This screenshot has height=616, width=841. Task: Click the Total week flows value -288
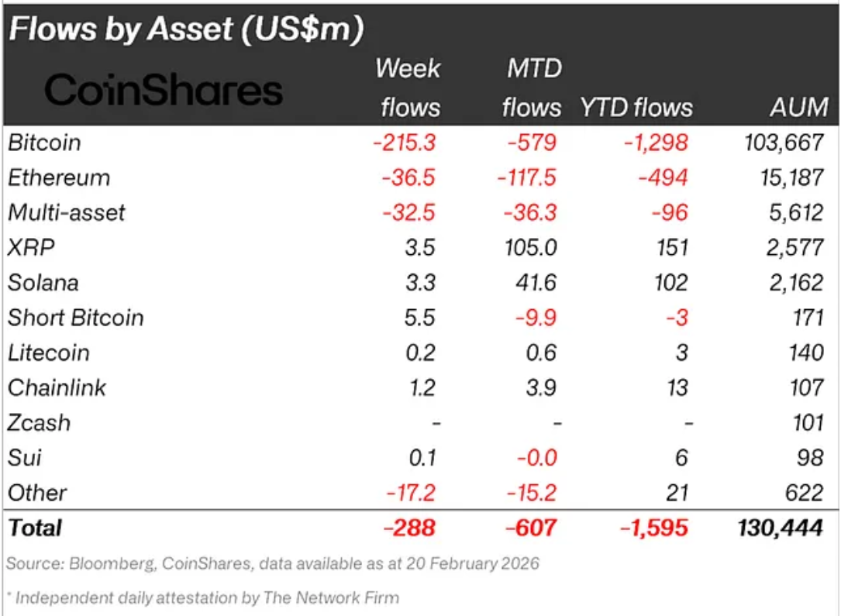(x=409, y=528)
